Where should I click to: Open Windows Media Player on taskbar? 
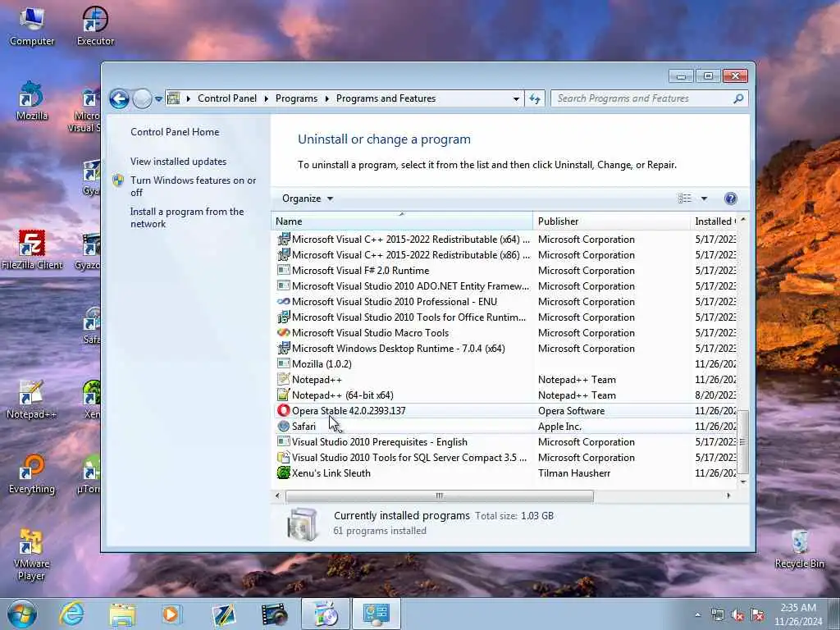[x=172, y=614]
